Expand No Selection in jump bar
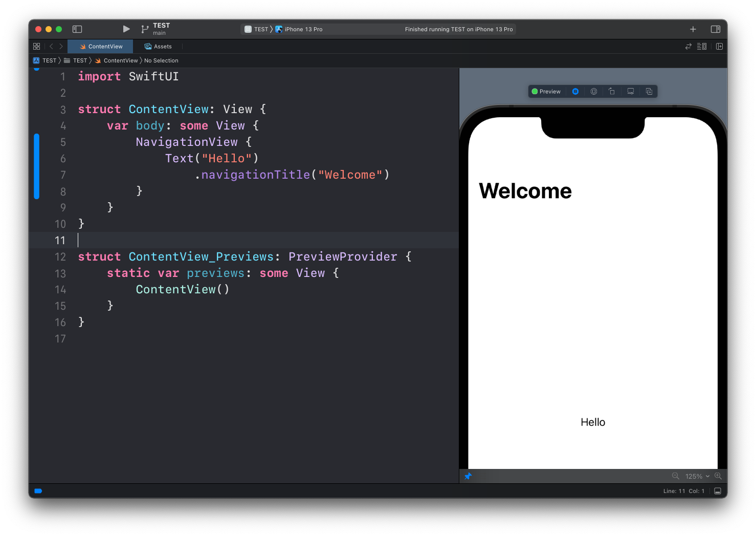This screenshot has height=536, width=756. tap(161, 60)
